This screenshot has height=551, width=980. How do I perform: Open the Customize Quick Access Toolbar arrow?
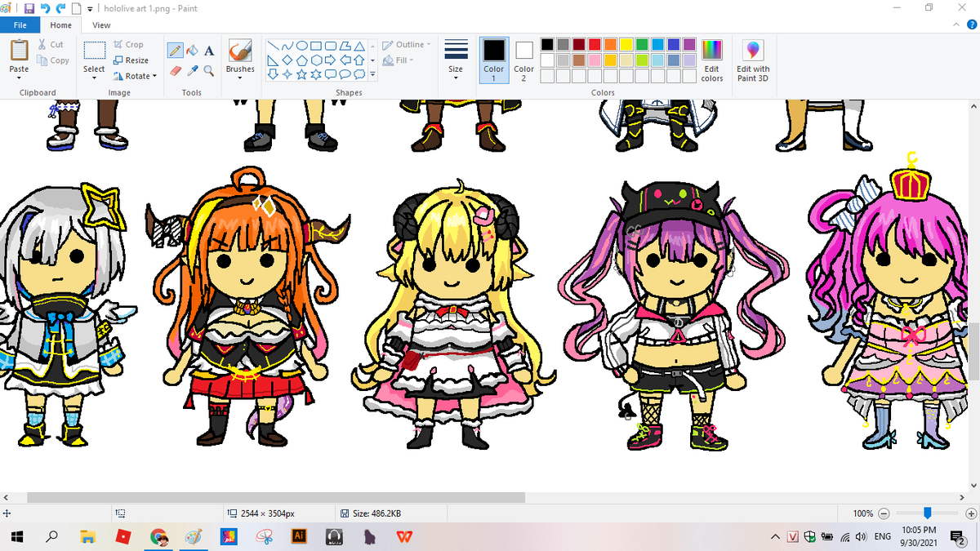(89, 8)
